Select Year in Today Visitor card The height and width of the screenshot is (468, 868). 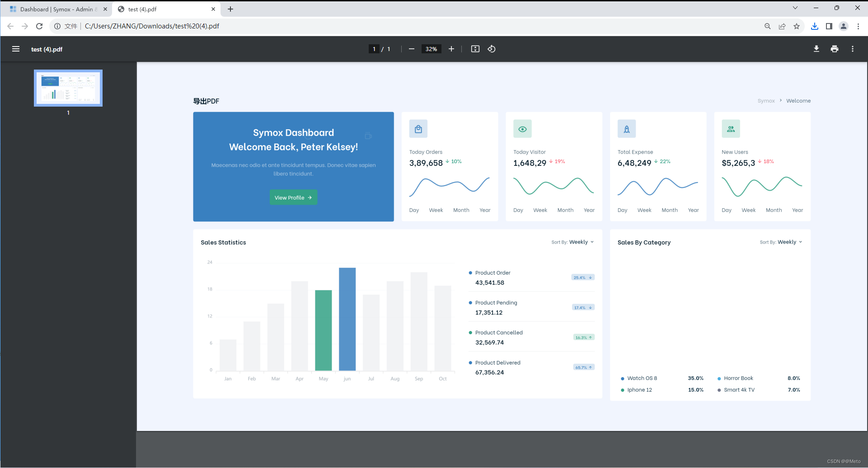tap(589, 210)
